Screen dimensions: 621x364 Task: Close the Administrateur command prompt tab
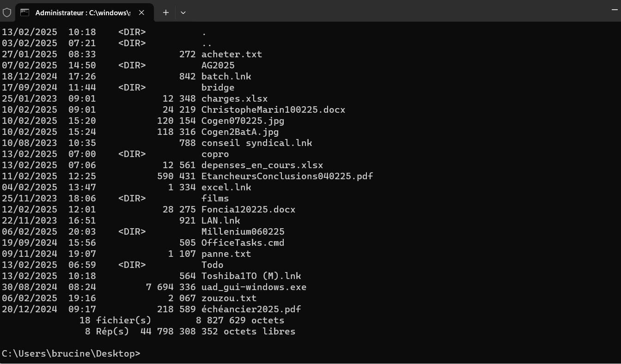click(141, 12)
